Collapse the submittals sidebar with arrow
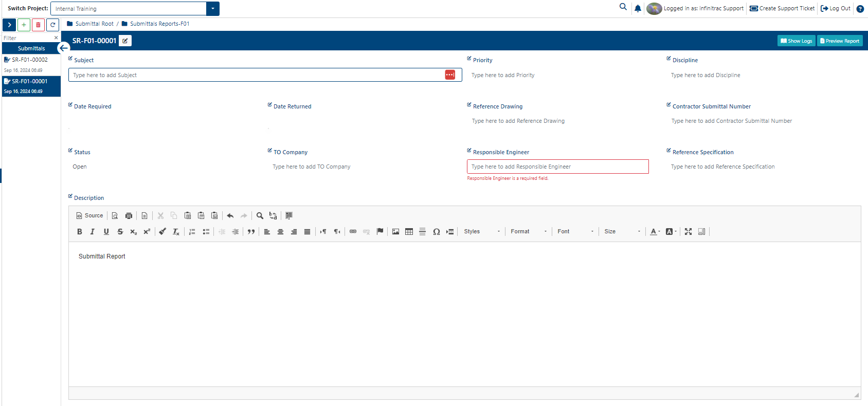868x406 pixels. [64, 48]
